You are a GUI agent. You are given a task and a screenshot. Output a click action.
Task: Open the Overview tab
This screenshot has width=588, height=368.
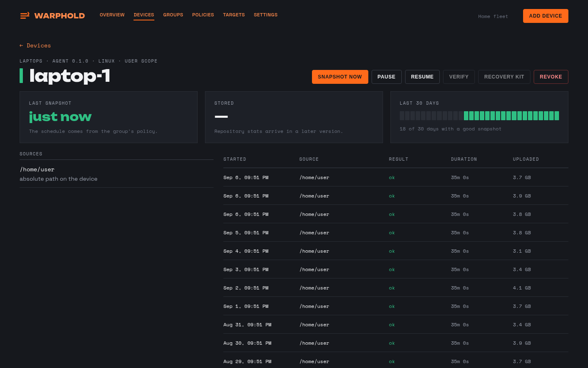[112, 15]
